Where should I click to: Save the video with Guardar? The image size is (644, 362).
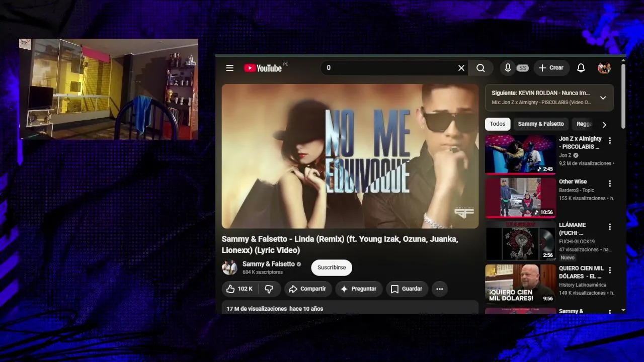tap(407, 289)
